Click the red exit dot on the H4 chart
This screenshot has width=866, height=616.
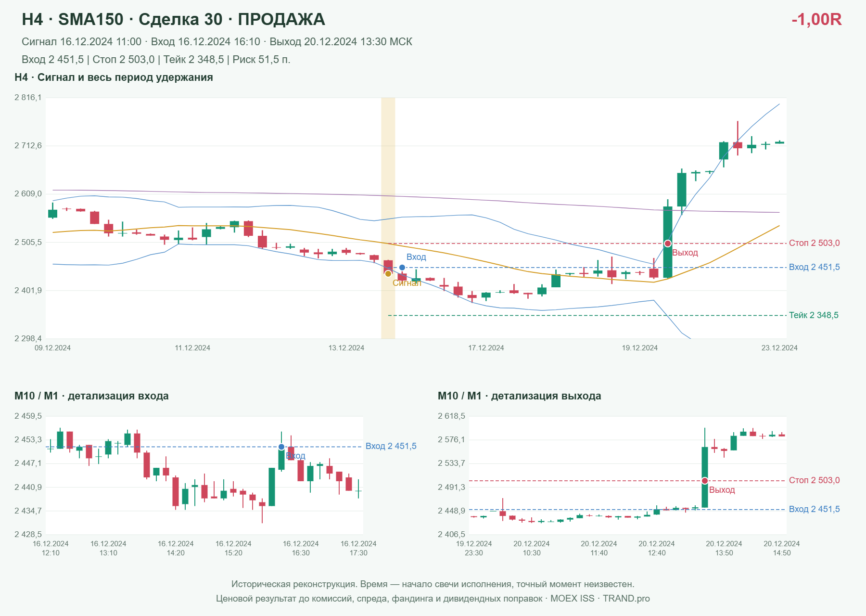[668, 244]
